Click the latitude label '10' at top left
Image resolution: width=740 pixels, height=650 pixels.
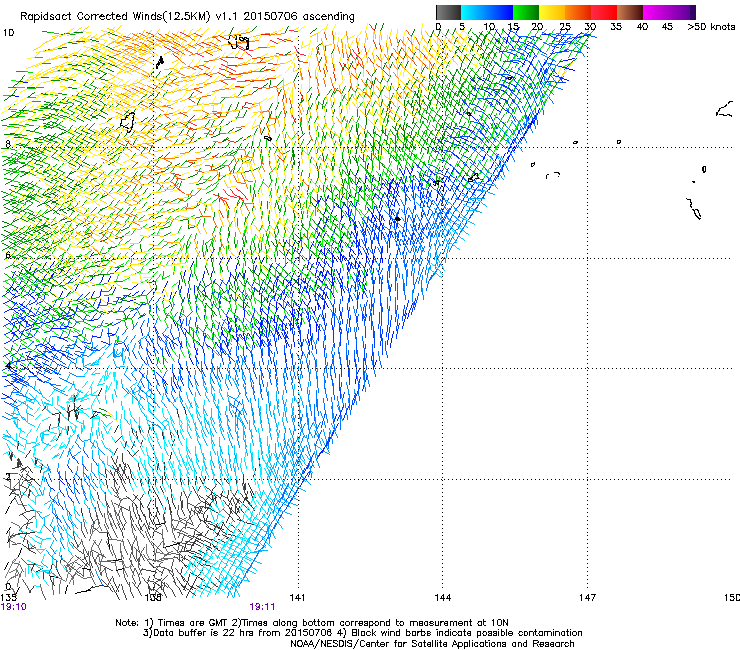click(8, 33)
